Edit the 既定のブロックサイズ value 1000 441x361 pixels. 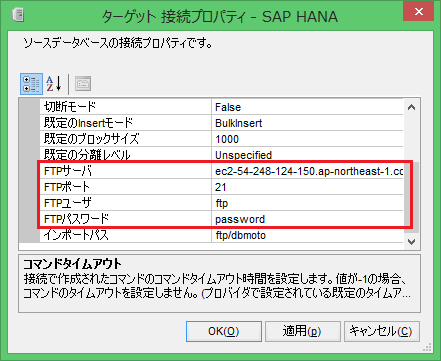(x=307, y=139)
